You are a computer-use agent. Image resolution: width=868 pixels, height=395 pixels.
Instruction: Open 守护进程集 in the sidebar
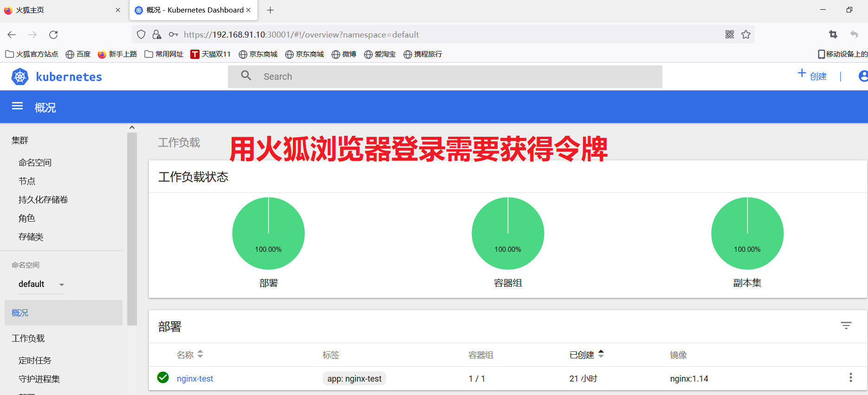click(x=39, y=379)
